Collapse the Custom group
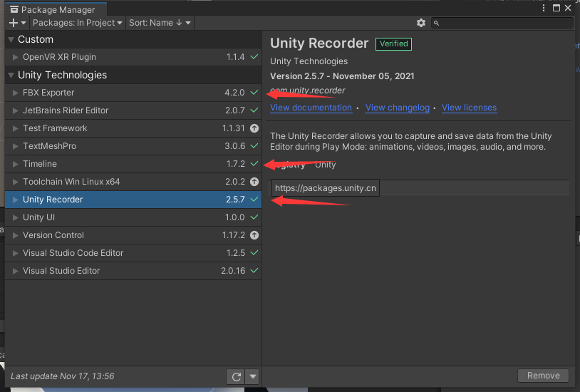Screen dimensions: 580x392 tap(11, 40)
